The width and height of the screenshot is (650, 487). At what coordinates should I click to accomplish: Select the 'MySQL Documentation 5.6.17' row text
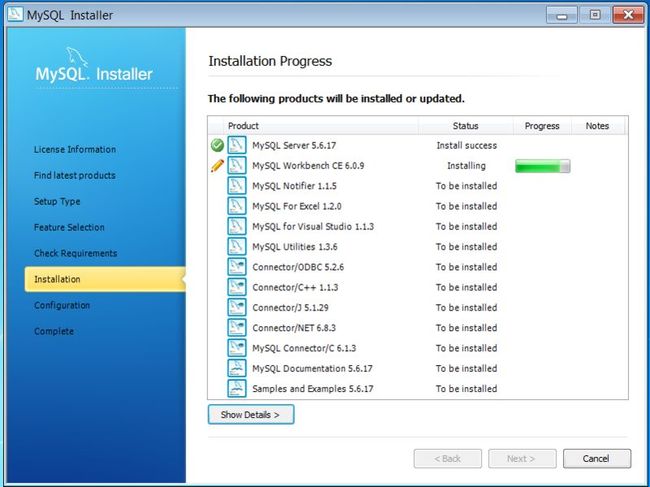click(x=312, y=369)
